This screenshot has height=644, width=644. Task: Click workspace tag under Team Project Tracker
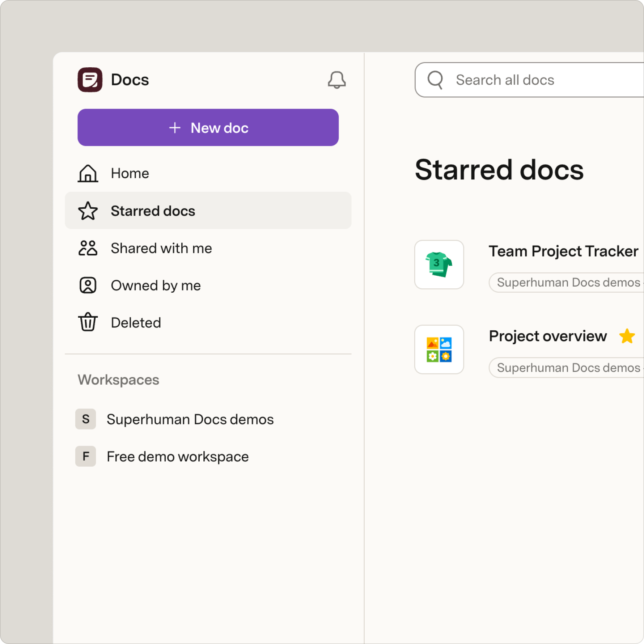[x=566, y=282]
